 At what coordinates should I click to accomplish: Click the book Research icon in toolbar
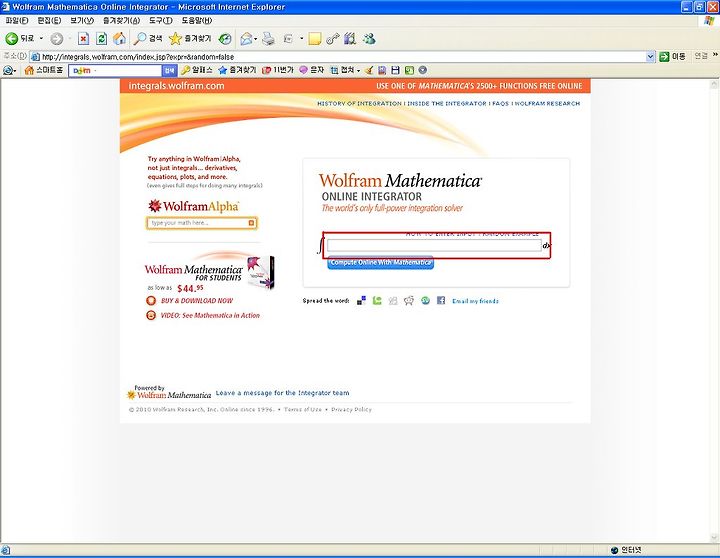(350, 39)
